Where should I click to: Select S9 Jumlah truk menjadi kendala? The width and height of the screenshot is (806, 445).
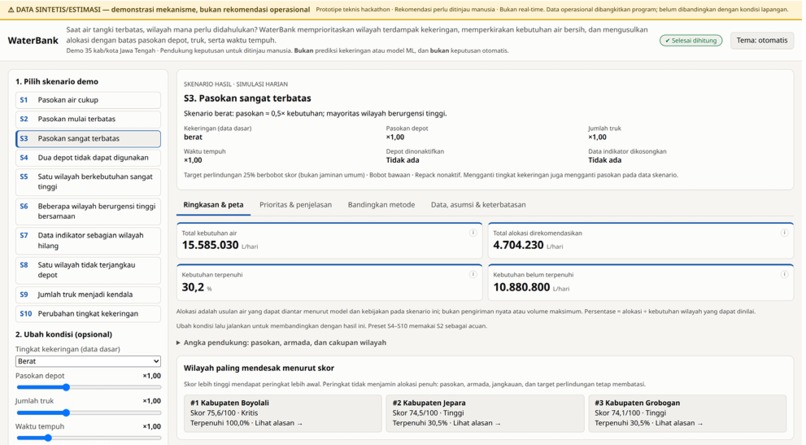pos(88,294)
